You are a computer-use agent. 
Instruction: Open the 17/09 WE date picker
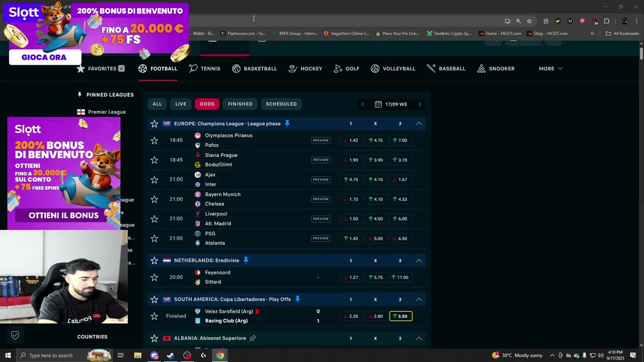(391, 104)
